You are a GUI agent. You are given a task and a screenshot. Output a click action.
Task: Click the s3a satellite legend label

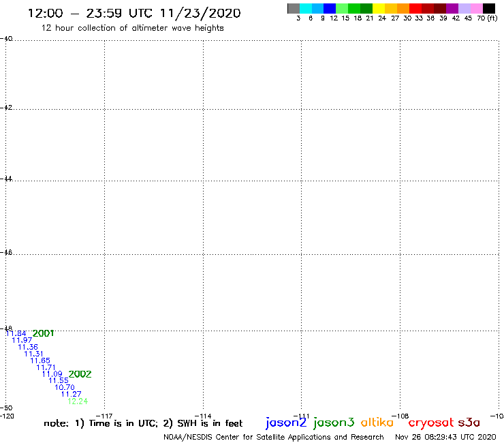click(469, 423)
